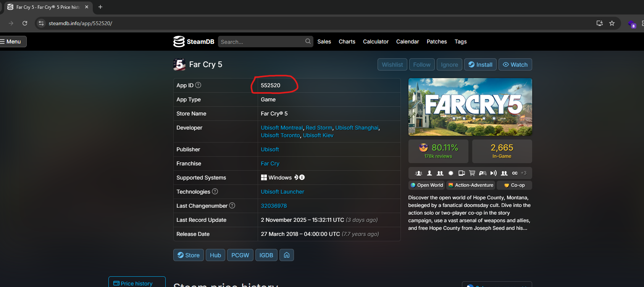
Task: Click the info icon next to Windows
Action: click(302, 177)
